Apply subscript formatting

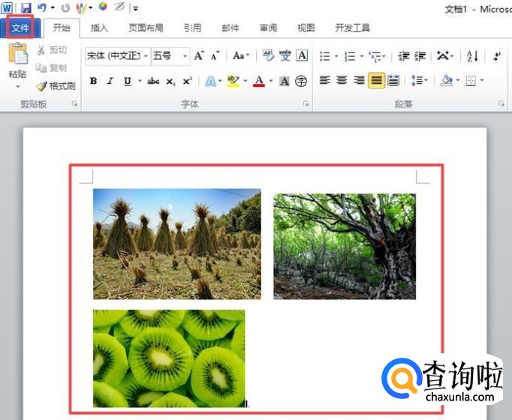click(x=170, y=81)
